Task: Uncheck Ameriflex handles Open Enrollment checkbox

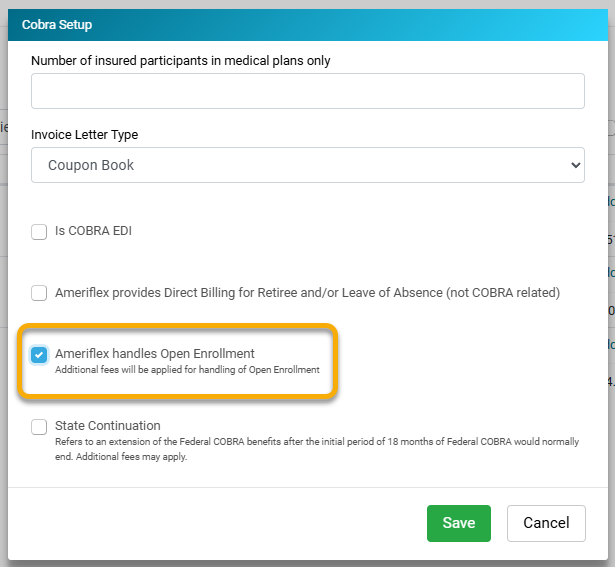Action: click(x=39, y=355)
